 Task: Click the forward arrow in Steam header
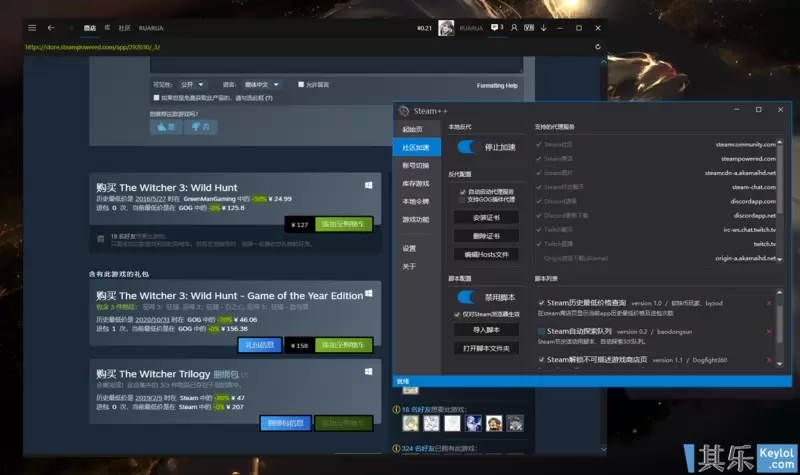[x=71, y=28]
